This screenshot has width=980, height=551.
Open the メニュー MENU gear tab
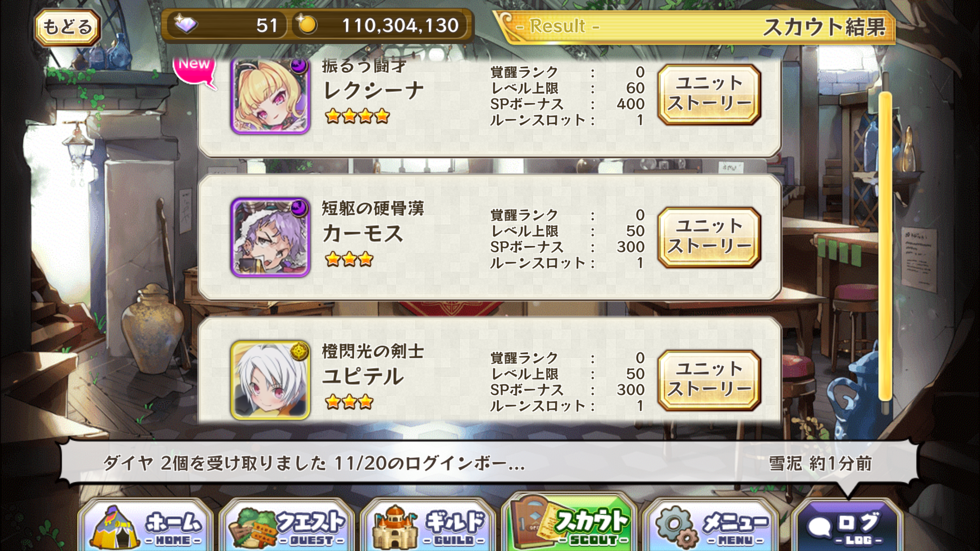pyautogui.click(x=711, y=525)
